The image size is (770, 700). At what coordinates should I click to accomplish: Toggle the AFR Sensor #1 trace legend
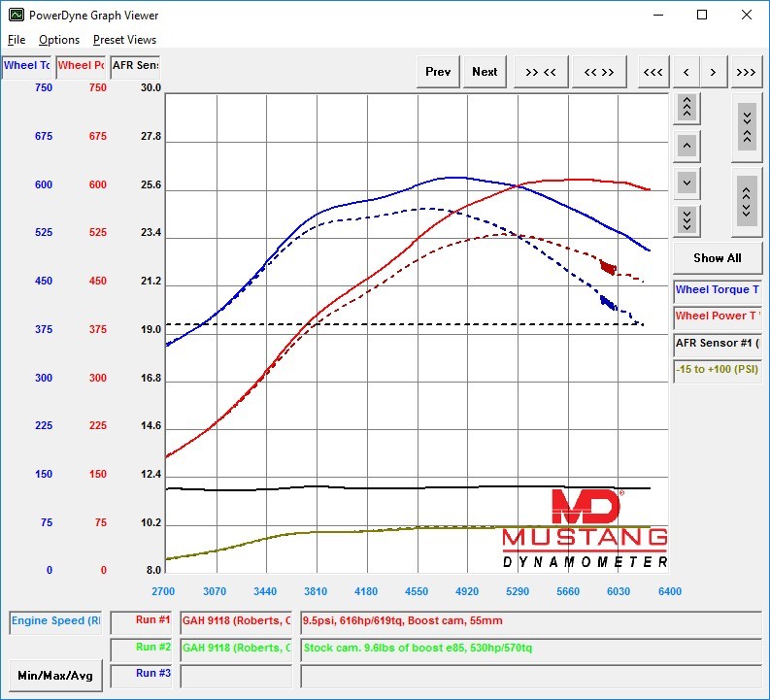click(x=717, y=342)
